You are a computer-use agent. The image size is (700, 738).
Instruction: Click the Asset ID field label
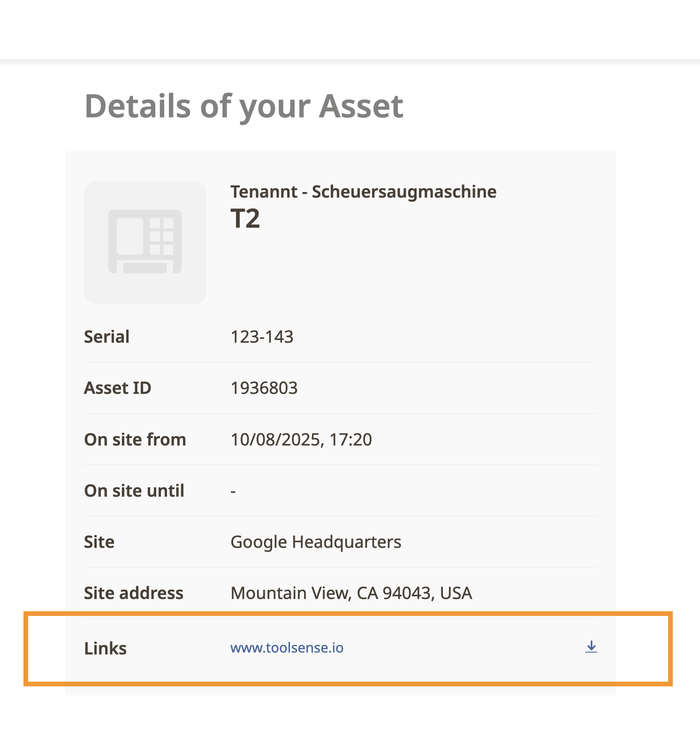(x=117, y=388)
